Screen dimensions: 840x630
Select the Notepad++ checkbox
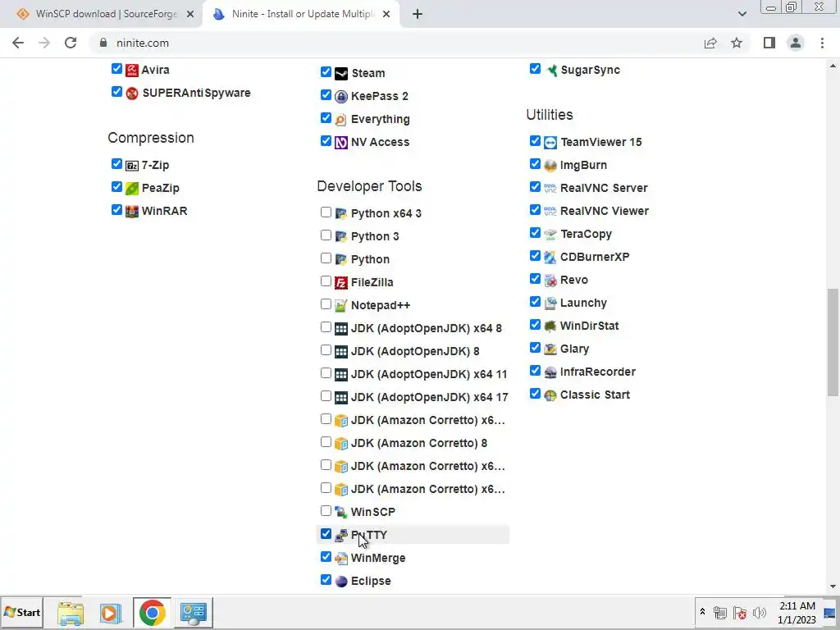pos(326,304)
